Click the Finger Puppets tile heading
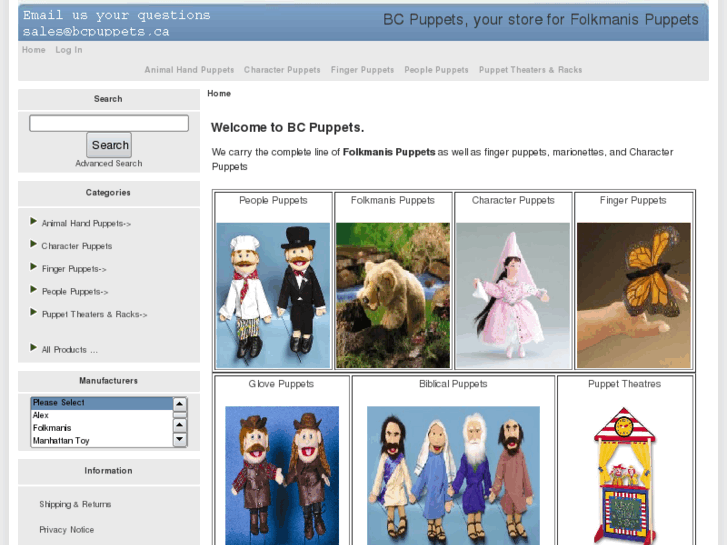 (x=633, y=200)
